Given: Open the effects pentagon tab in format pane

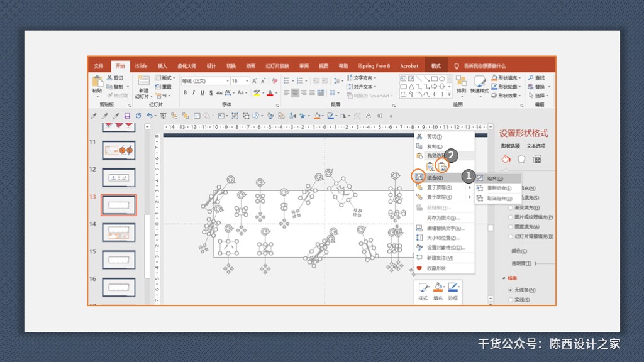Looking at the screenshot, I should [x=521, y=159].
